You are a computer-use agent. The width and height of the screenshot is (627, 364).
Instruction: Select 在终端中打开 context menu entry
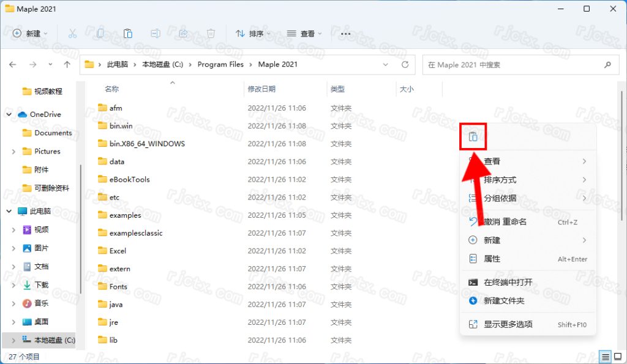click(508, 282)
